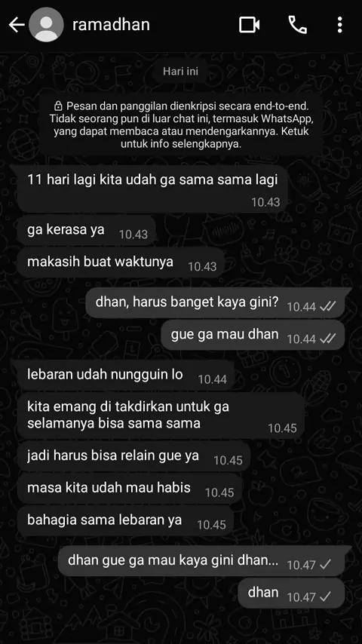The image size is (362, 644).
Task: Tap the end-to-end encryption info notice
Action: click(179, 125)
